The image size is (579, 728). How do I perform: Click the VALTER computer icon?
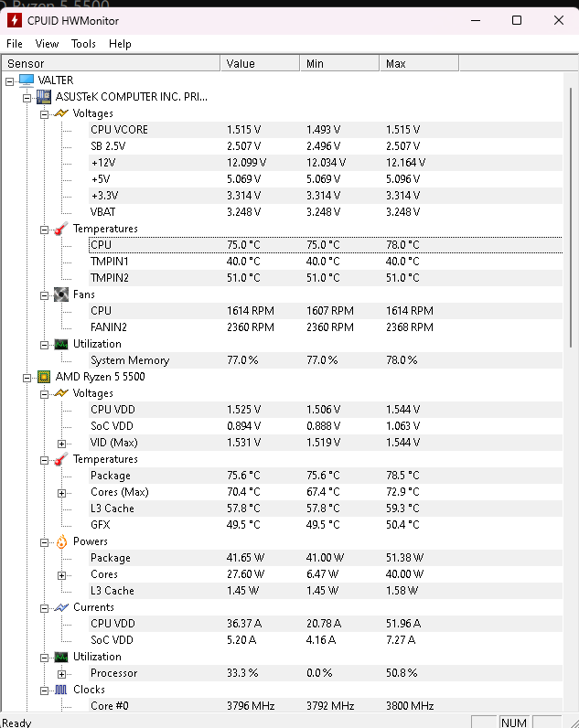pyautogui.click(x=27, y=80)
